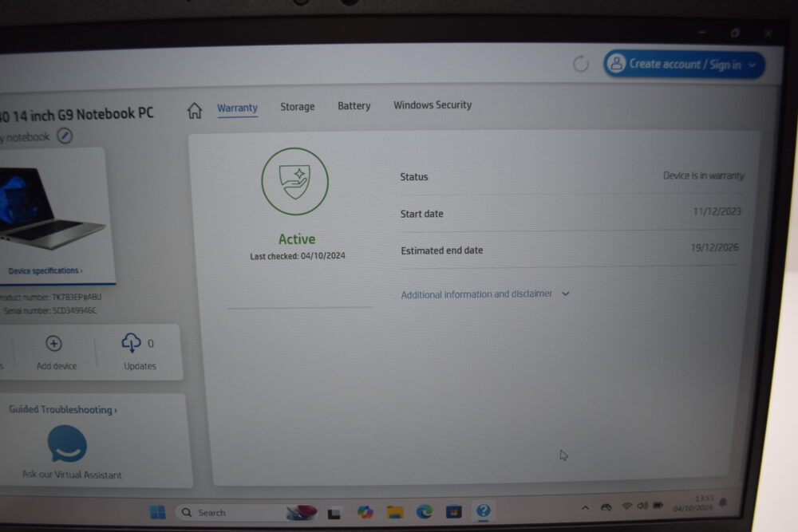Click the Last checked date text
This screenshot has width=798, height=532.
point(298,256)
